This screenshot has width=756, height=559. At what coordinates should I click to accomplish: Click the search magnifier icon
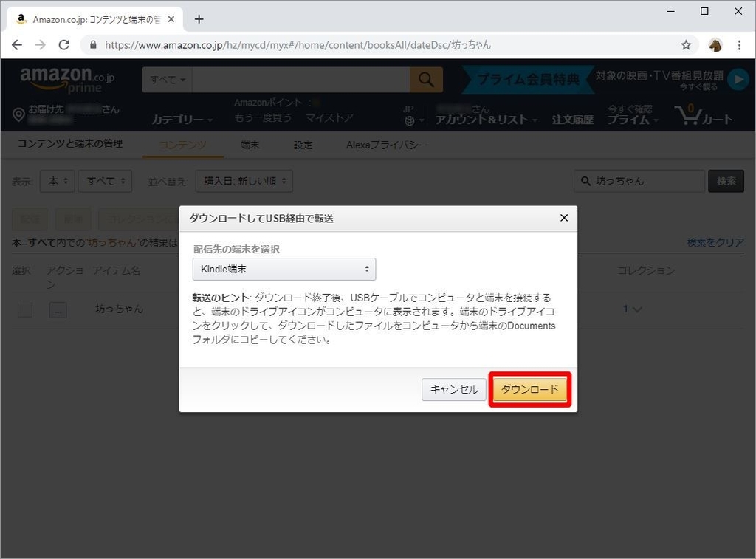[x=426, y=79]
